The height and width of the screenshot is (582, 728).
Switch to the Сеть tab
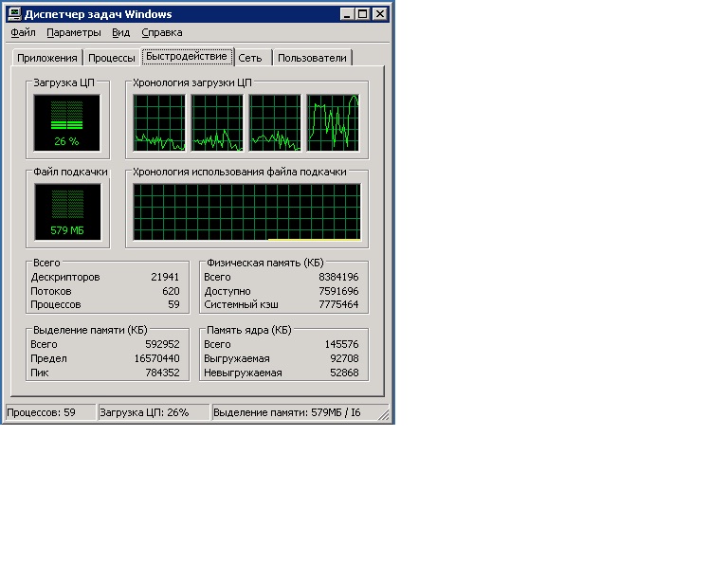tap(250, 58)
